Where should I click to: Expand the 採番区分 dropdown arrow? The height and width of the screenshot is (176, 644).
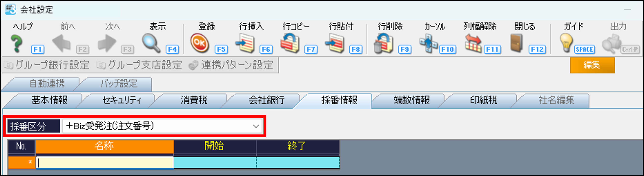[256, 126]
